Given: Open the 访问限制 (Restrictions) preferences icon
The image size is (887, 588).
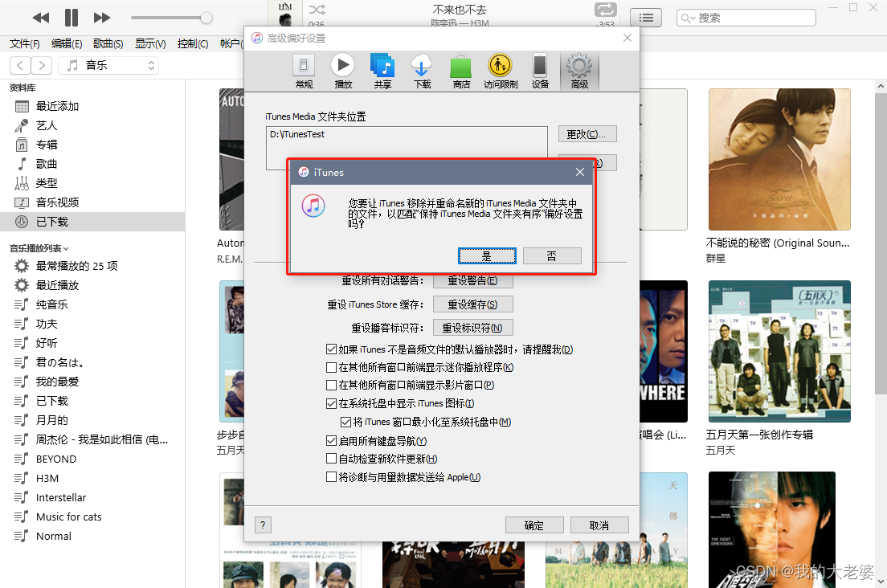Looking at the screenshot, I should pyautogui.click(x=501, y=71).
